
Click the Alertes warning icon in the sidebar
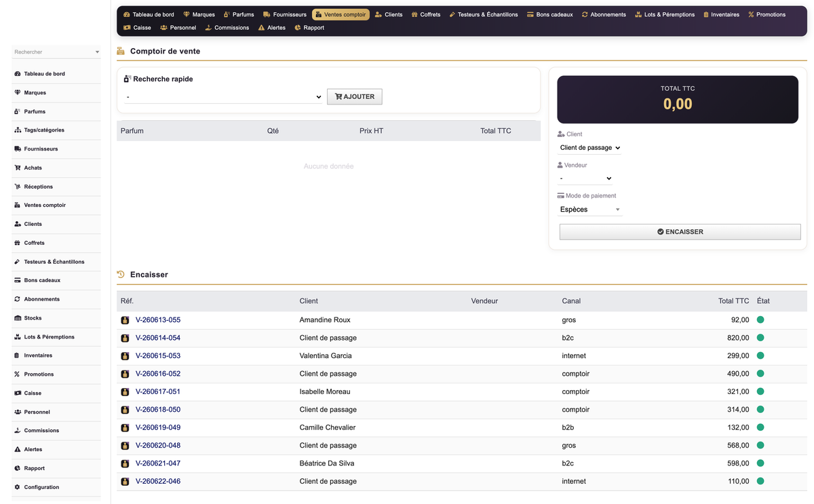(17, 450)
